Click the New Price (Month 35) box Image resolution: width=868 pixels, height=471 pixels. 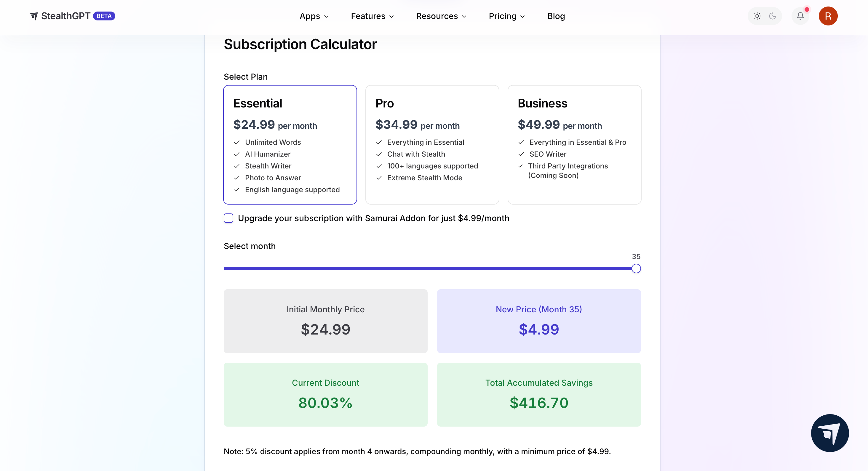point(538,321)
